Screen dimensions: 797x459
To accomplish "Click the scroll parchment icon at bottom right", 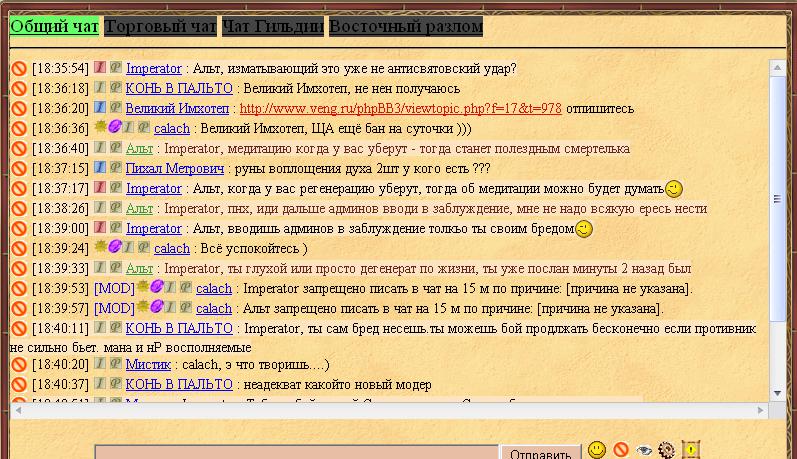I will [x=691, y=450].
